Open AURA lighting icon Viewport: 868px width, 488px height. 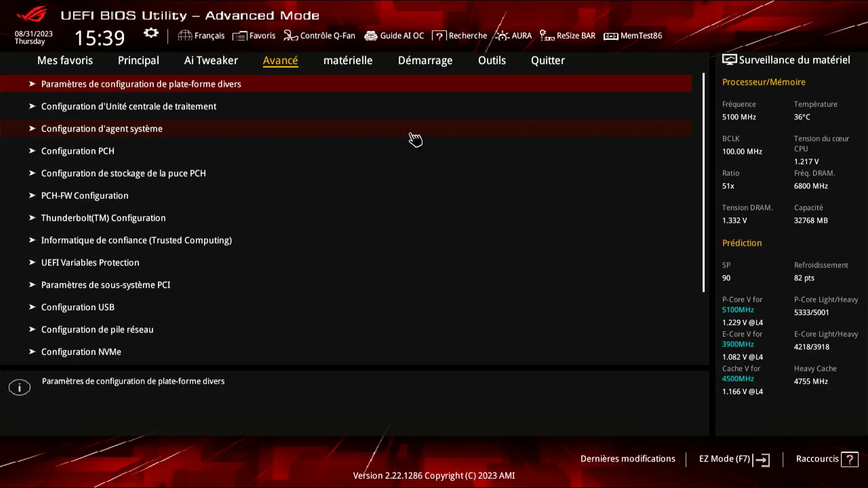pyautogui.click(x=502, y=36)
